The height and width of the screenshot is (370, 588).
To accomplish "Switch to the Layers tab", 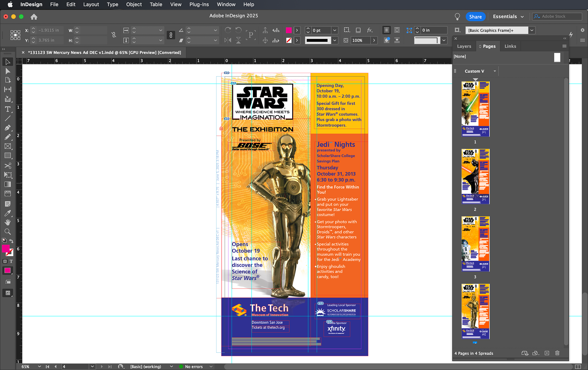I will [x=464, y=46].
